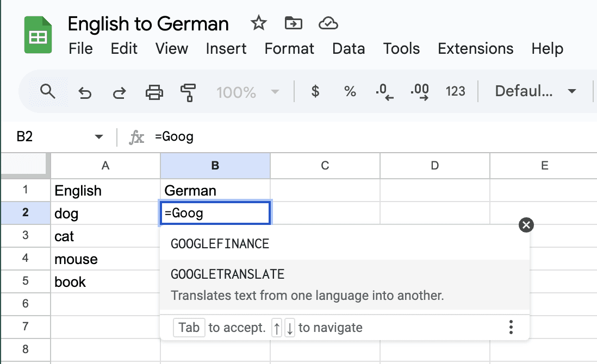
Task: Print the spreadsheet with the printer icon
Action: tap(154, 92)
